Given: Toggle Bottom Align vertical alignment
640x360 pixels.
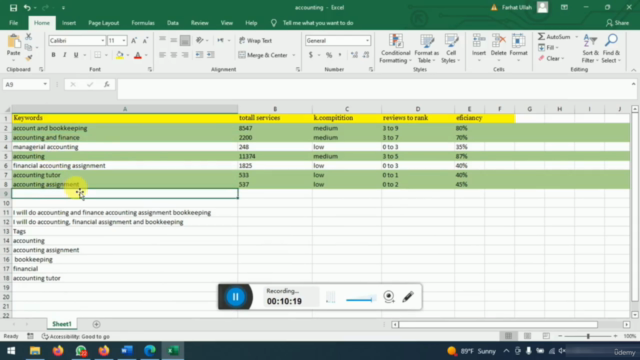Looking at the screenshot, I should [x=185, y=40].
